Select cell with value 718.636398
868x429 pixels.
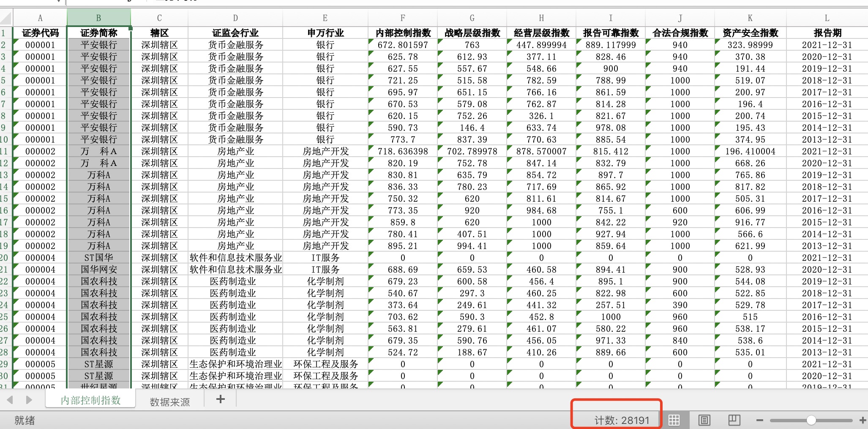tap(403, 151)
